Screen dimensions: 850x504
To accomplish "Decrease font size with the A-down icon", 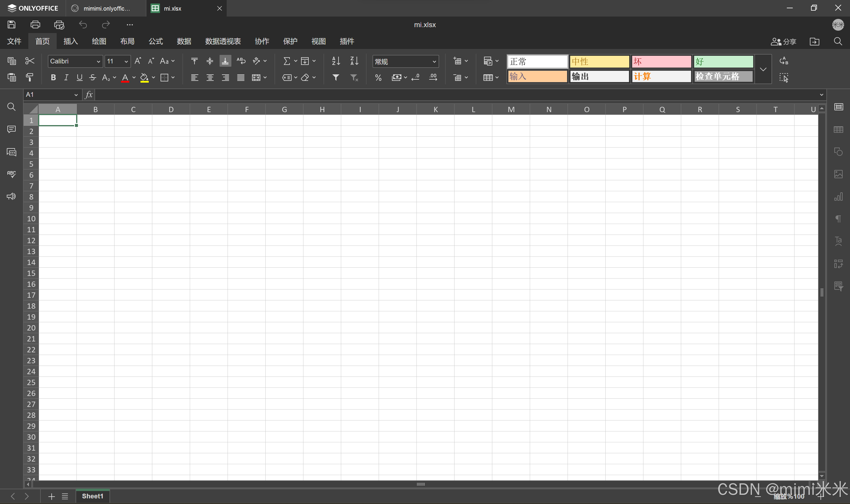I will tap(151, 61).
